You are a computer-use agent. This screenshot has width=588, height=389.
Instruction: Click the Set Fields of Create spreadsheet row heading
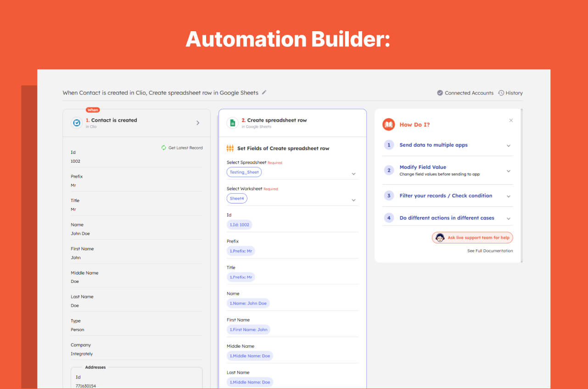[x=283, y=148]
